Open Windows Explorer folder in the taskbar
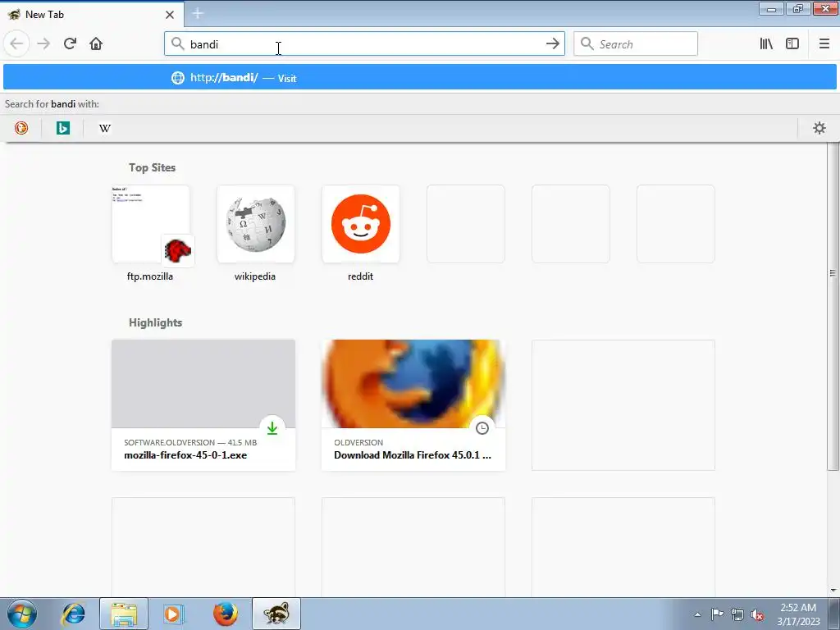 [x=124, y=614]
